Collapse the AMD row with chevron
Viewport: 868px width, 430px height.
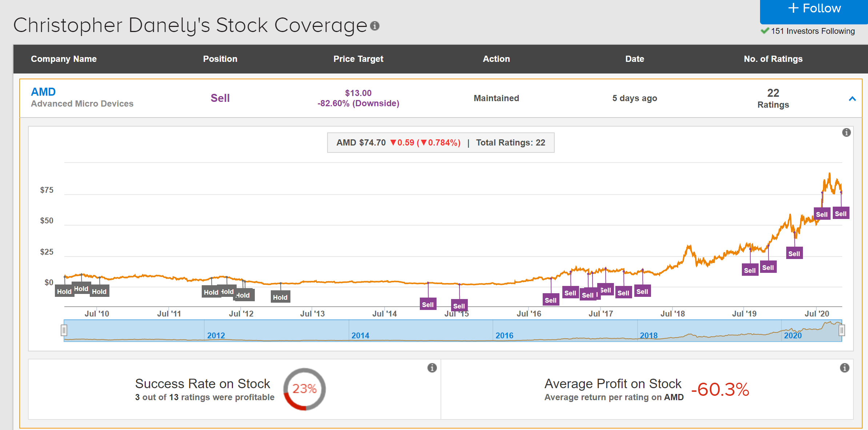852,99
